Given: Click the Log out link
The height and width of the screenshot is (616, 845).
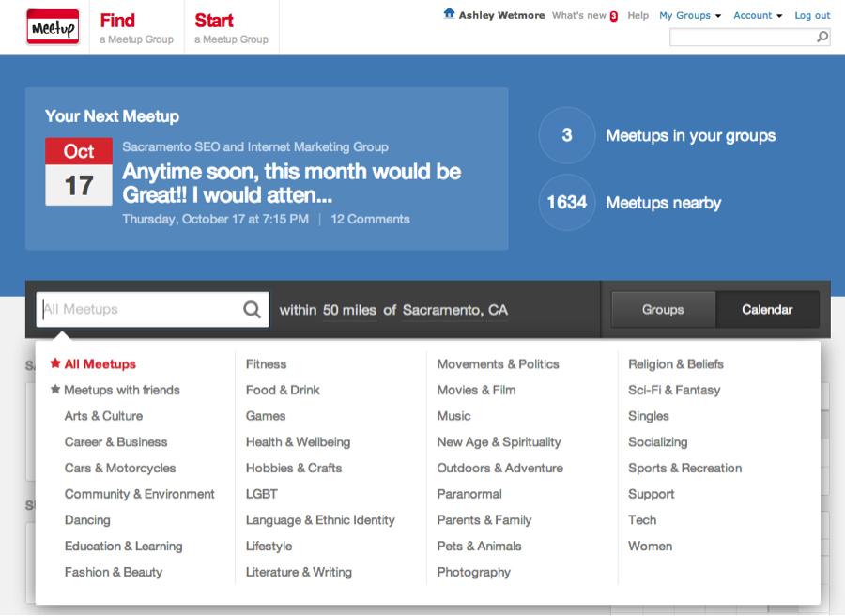Looking at the screenshot, I should tap(812, 16).
